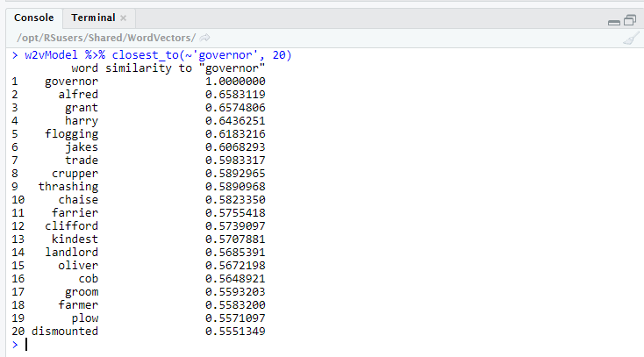This screenshot has height=357, width=644.
Task: Click the word 'alfred' in output
Action: coord(78,95)
